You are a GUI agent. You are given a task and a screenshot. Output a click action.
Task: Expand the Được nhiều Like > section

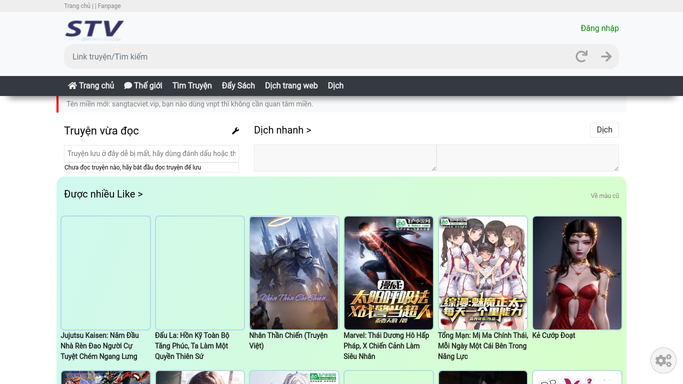103,194
